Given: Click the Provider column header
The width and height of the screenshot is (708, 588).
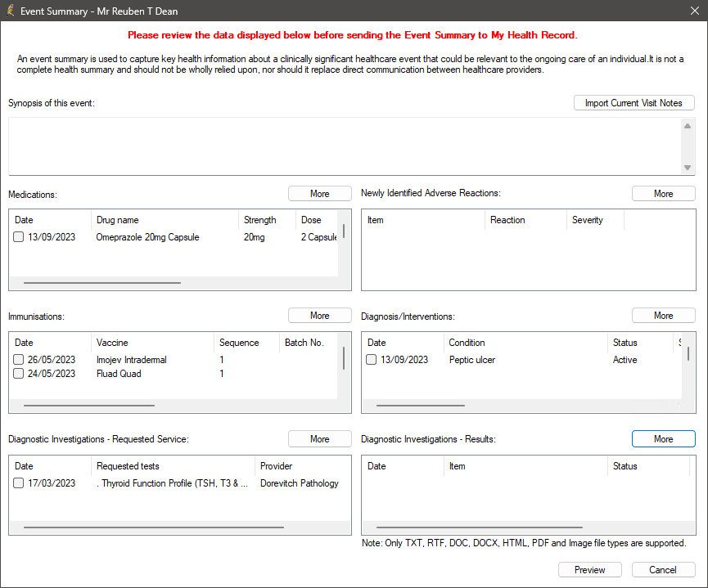Looking at the screenshot, I should click(303, 466).
